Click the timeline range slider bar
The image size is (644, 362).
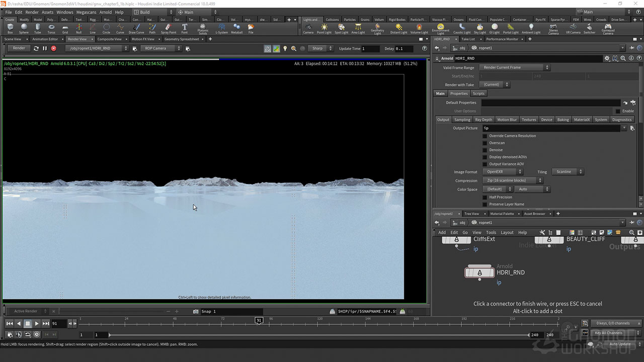pos(319,335)
